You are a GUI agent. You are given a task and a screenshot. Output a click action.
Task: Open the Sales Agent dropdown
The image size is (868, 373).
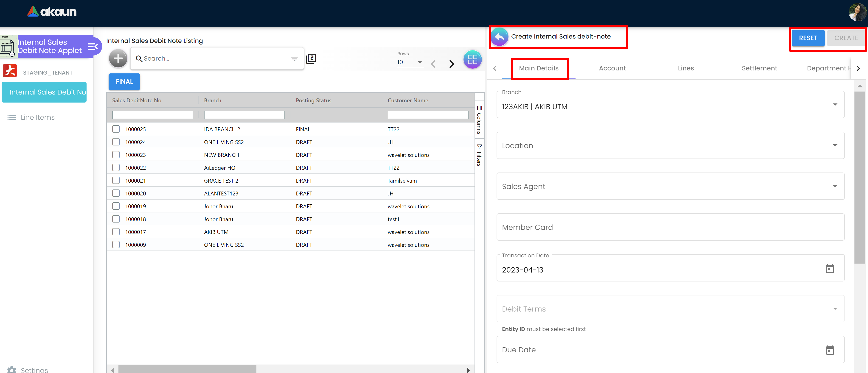835,186
